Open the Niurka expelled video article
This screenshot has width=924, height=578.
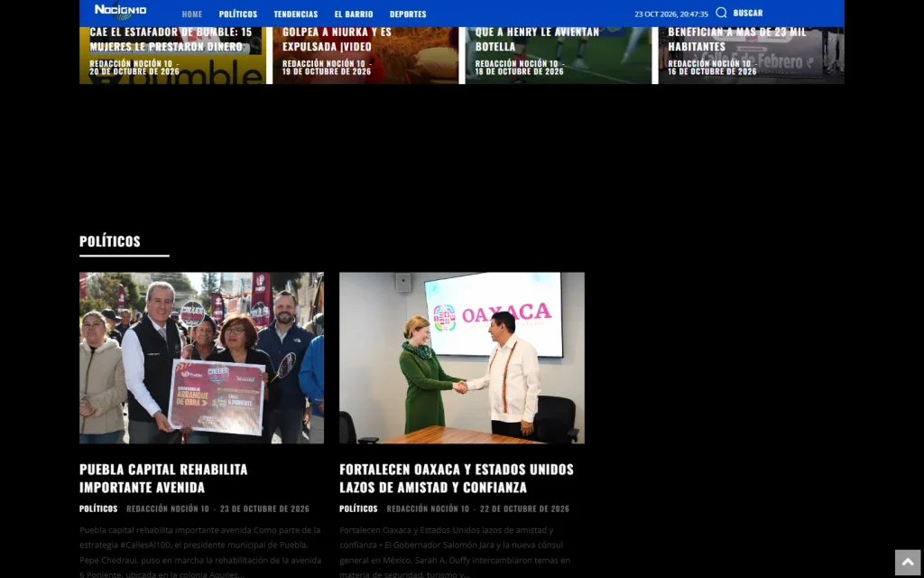tap(337, 39)
